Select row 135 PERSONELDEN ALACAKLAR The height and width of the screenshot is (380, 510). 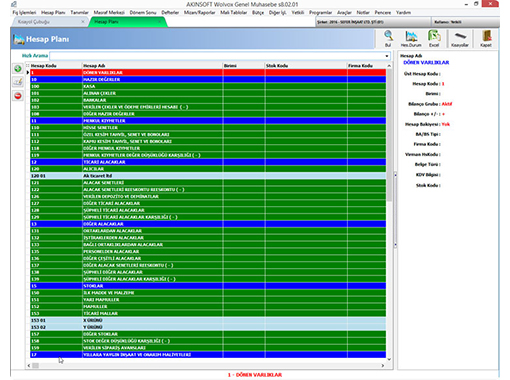(x=208, y=252)
